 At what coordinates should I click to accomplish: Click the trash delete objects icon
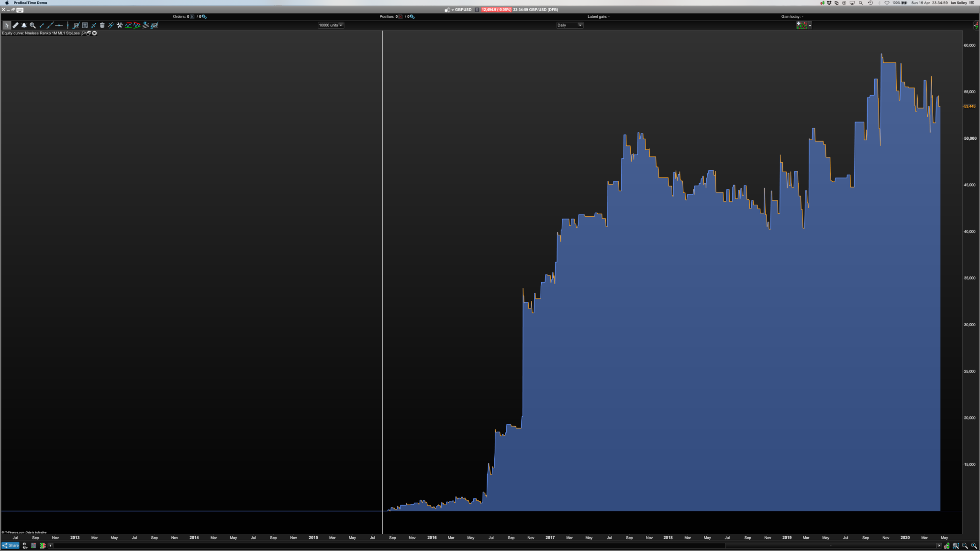(x=102, y=25)
